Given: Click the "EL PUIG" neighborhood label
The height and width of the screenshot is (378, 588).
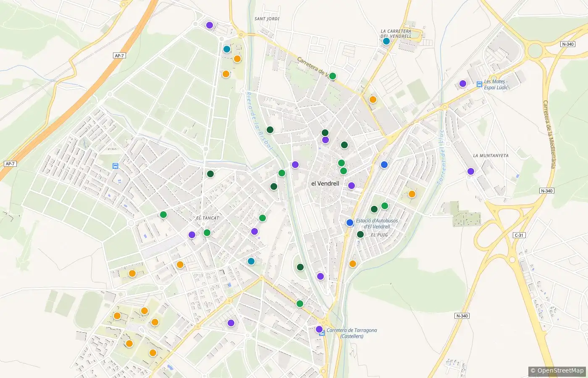Looking at the screenshot, I should (379, 235).
